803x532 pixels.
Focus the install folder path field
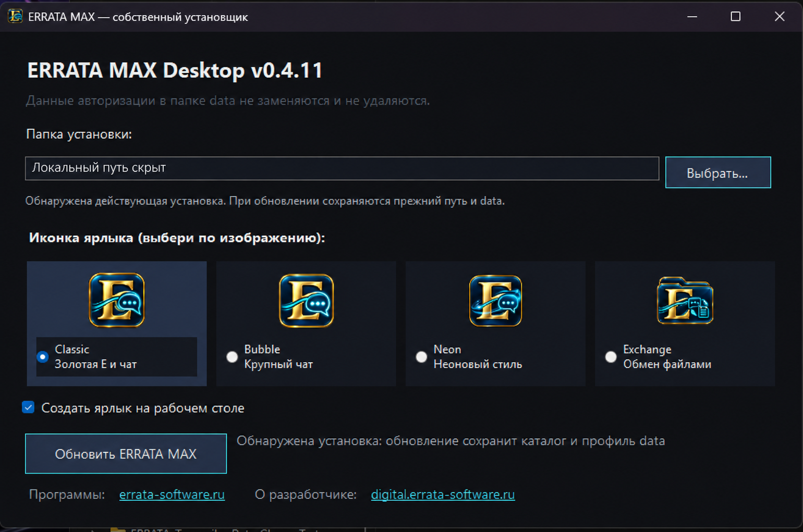[342, 168]
